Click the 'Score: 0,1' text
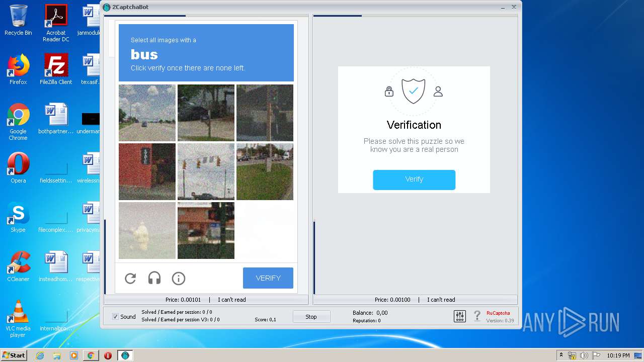Image resolution: width=644 pixels, height=362 pixels. click(265, 320)
